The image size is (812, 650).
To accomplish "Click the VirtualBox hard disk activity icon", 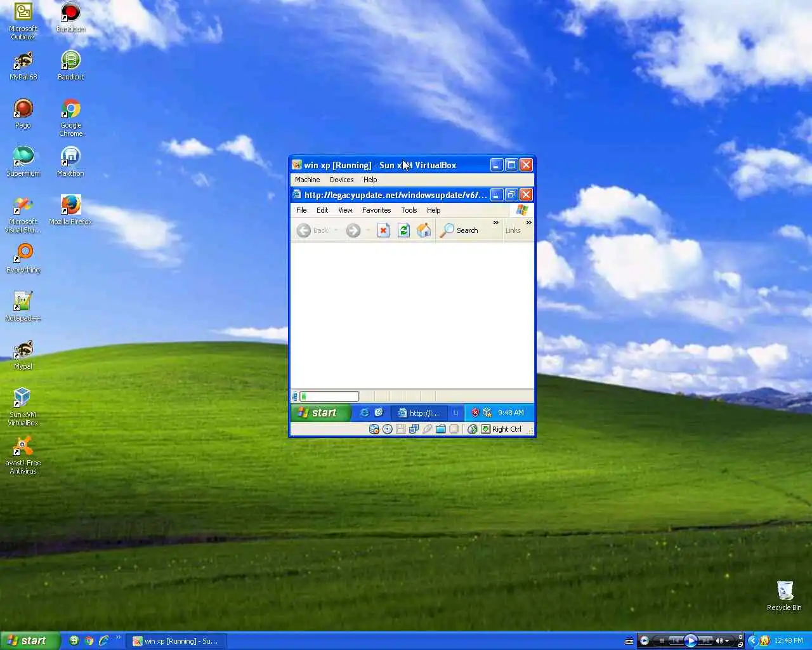I will (374, 429).
